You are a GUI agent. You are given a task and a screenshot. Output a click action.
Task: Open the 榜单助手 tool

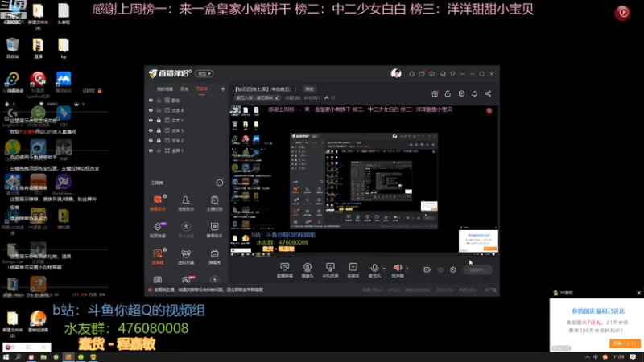(214, 229)
